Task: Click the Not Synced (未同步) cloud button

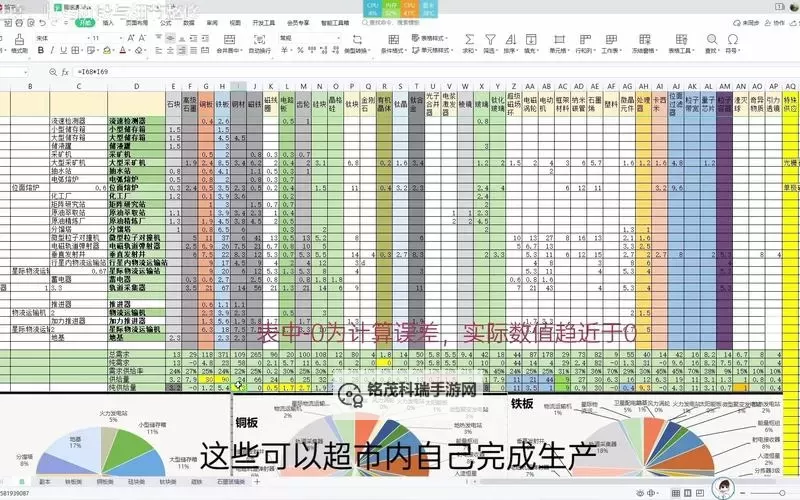Action: [746, 23]
